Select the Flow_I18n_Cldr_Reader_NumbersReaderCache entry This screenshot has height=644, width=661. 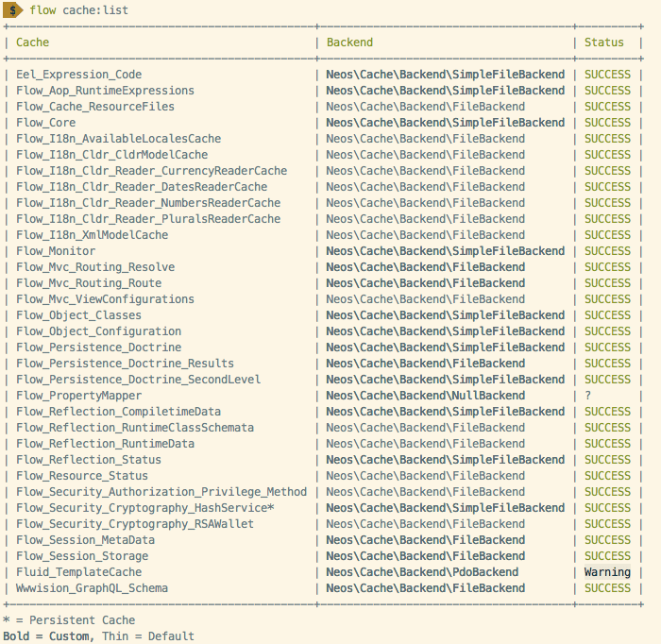[x=148, y=203]
